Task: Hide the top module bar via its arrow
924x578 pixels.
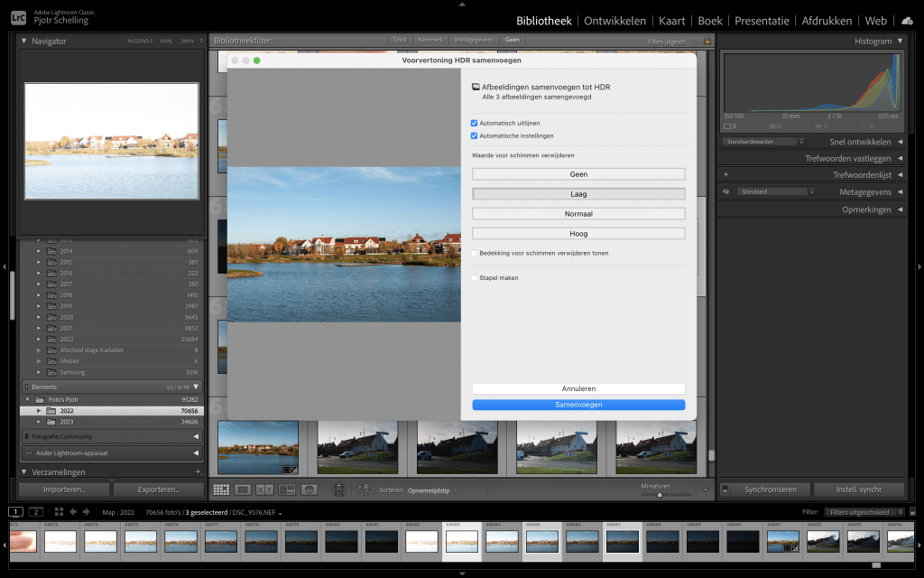Action: 462,5
